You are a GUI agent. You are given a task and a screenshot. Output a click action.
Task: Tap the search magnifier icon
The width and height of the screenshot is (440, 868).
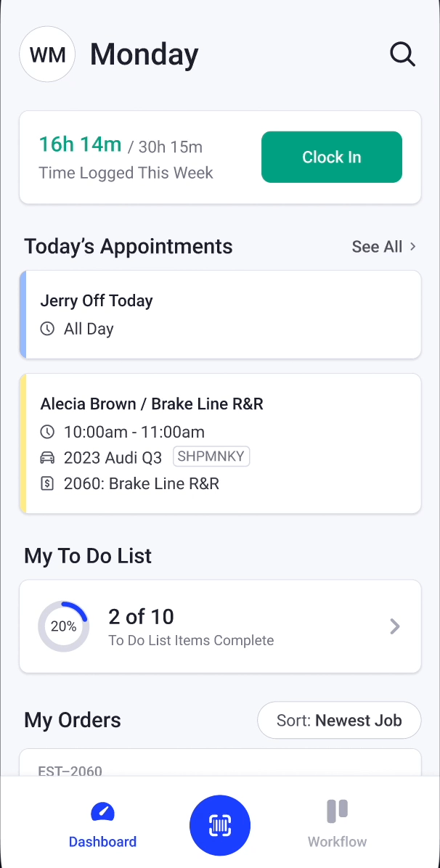point(402,54)
